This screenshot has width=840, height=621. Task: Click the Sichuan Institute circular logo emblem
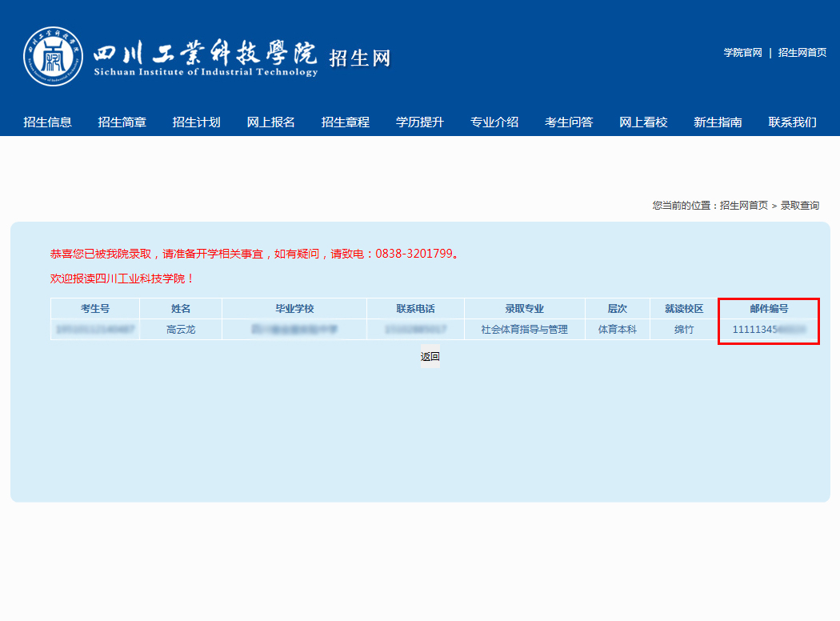pyautogui.click(x=53, y=57)
